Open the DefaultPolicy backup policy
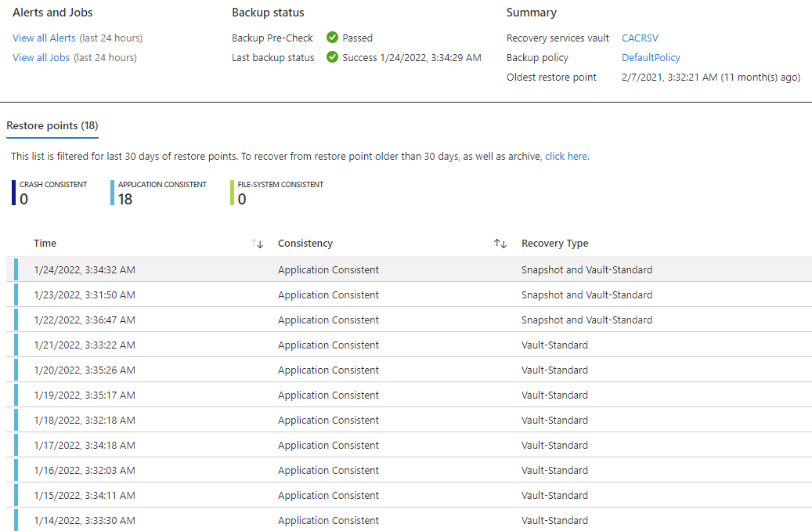The height and width of the screenshot is (531, 812). [x=651, y=57]
